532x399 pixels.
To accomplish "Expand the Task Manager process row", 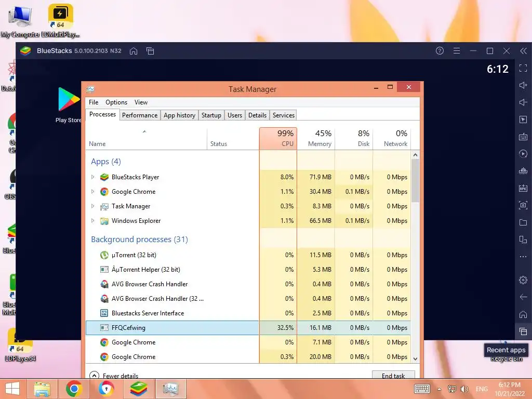I will [92, 206].
